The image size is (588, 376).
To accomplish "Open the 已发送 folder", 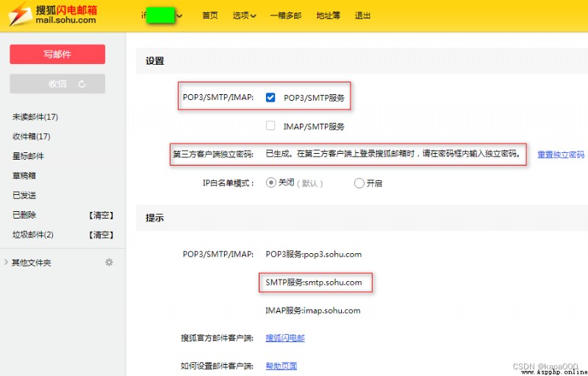I will (x=24, y=195).
